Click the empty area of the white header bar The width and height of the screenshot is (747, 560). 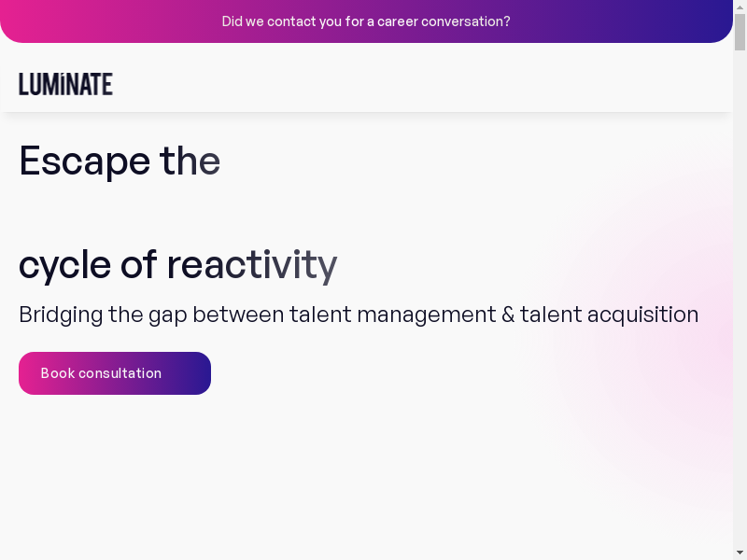coord(420,84)
